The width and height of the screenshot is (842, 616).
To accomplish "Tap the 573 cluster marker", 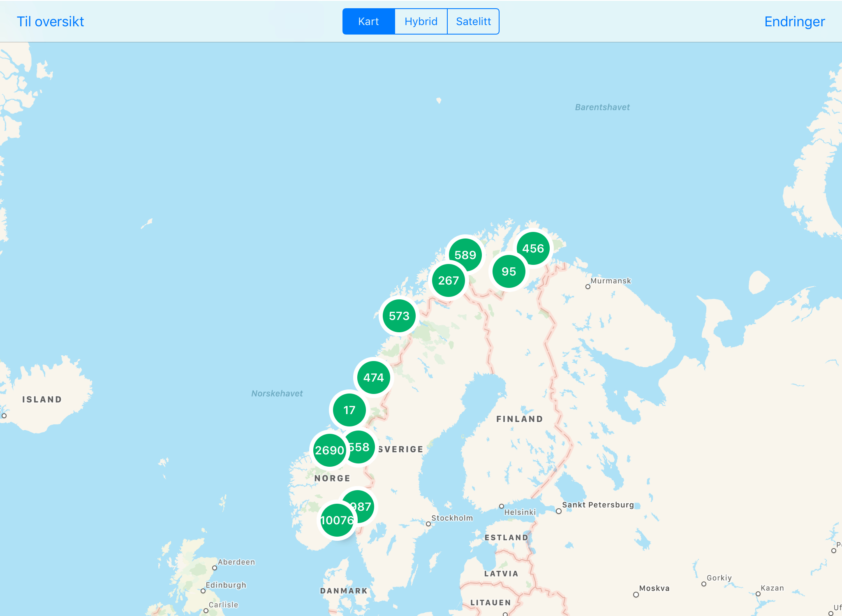I will pyautogui.click(x=399, y=316).
